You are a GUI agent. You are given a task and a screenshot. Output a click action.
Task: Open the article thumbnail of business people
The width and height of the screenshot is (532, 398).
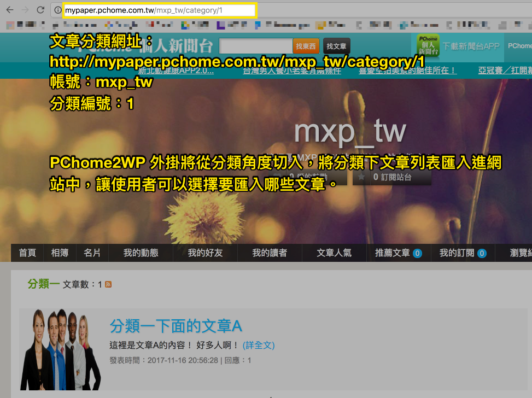click(60, 349)
